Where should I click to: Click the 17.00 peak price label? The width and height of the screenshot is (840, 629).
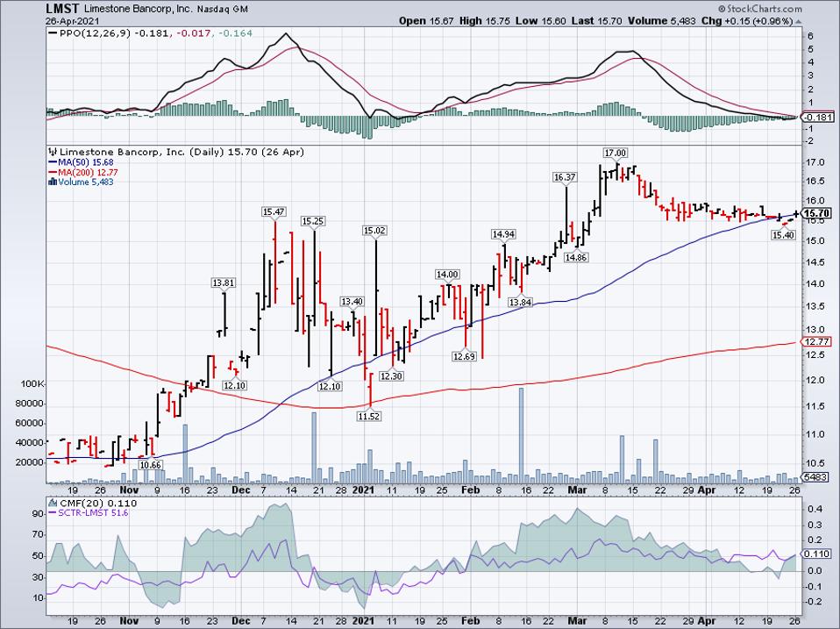[615, 154]
